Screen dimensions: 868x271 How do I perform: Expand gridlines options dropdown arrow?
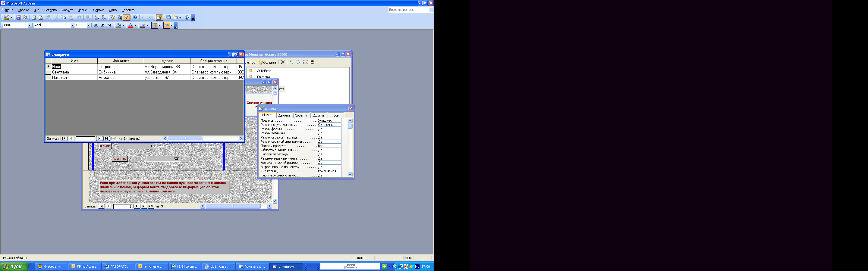pyautogui.click(x=160, y=25)
